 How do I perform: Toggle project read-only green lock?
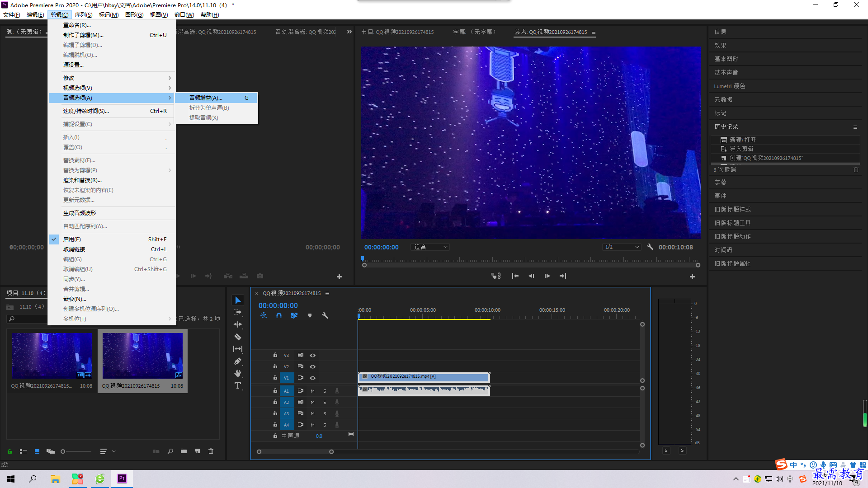9,451
